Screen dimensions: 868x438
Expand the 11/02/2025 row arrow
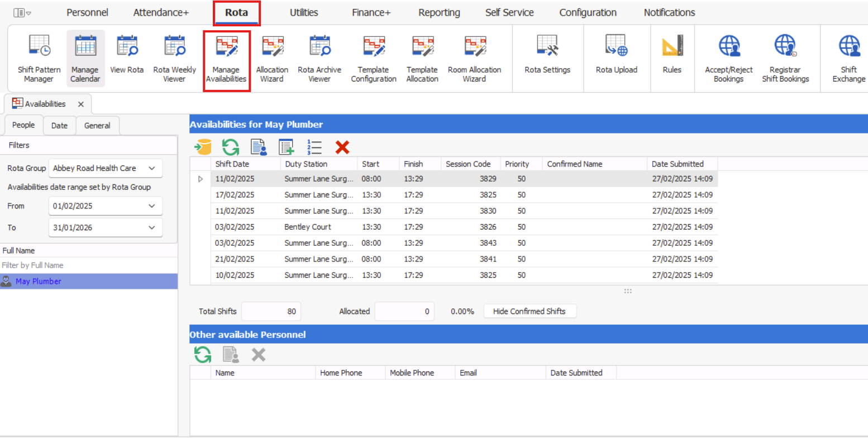pyautogui.click(x=201, y=179)
